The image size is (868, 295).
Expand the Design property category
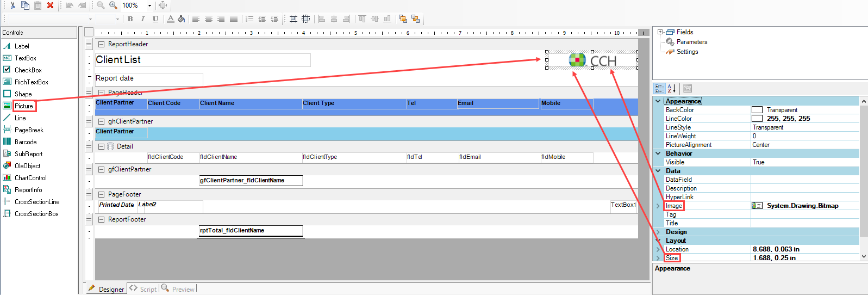[x=658, y=232]
